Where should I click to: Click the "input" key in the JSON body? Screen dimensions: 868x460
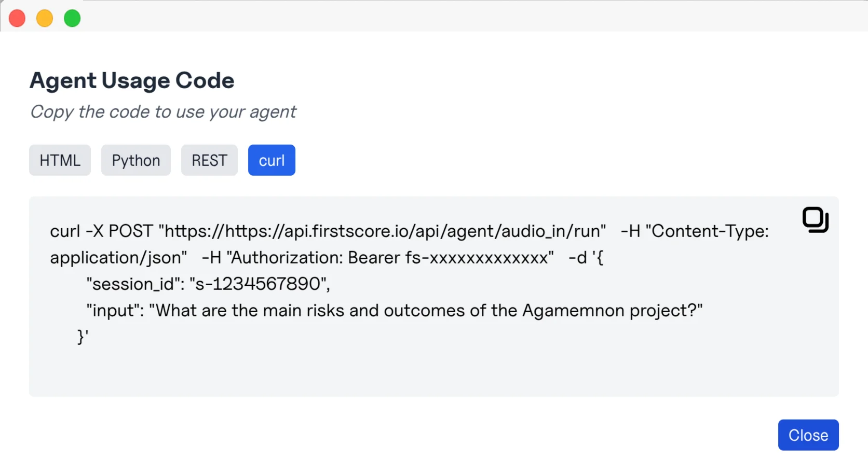114,311
